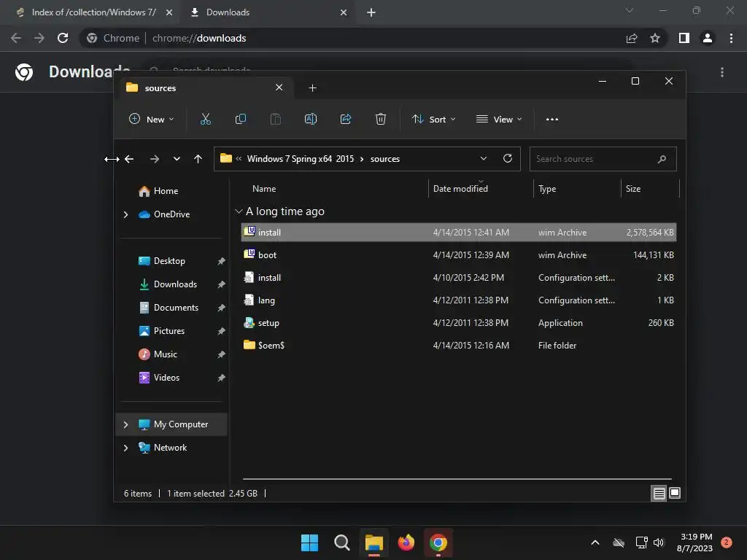The image size is (747, 560).
Task: Open the Sort options dropdown
Action: point(433,119)
